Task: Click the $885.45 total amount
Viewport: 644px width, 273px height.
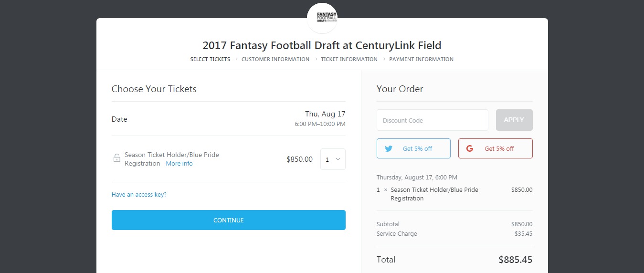Action: [x=515, y=260]
